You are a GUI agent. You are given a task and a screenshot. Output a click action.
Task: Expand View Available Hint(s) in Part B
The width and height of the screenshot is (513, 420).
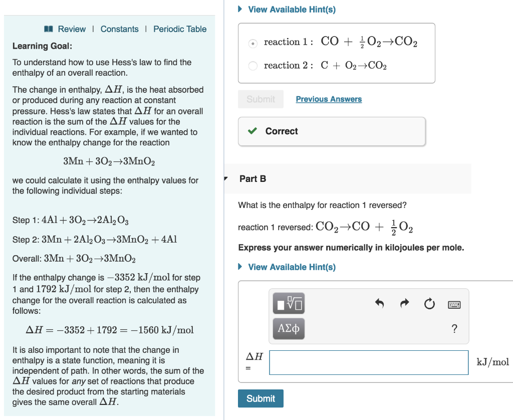(x=292, y=267)
